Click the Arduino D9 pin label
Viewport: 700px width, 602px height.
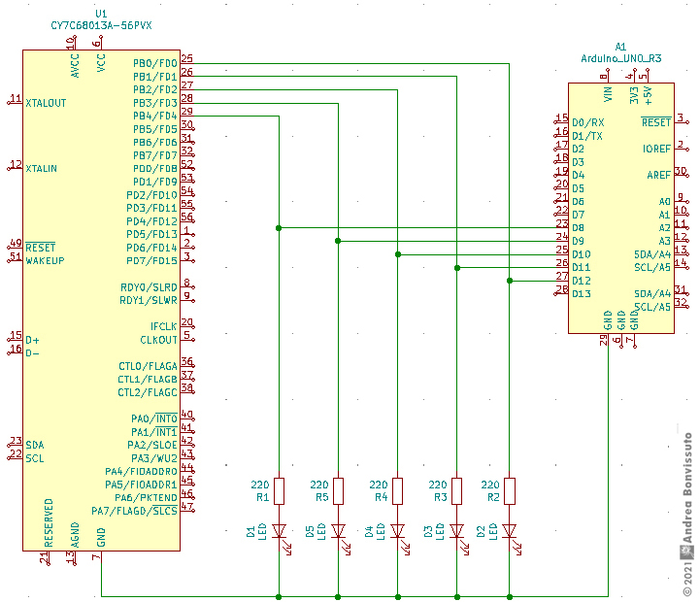pos(578,241)
